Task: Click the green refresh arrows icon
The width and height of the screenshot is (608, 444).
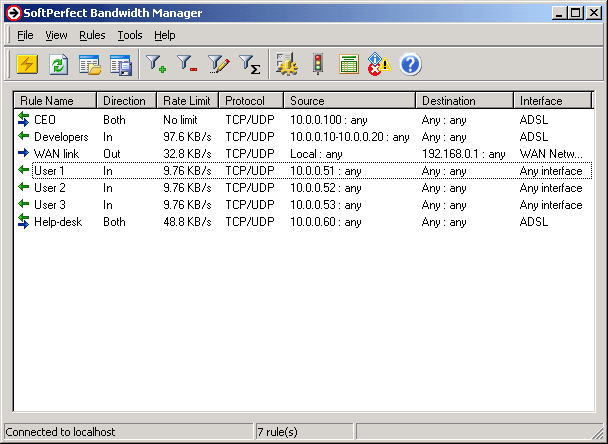Action: [59, 64]
